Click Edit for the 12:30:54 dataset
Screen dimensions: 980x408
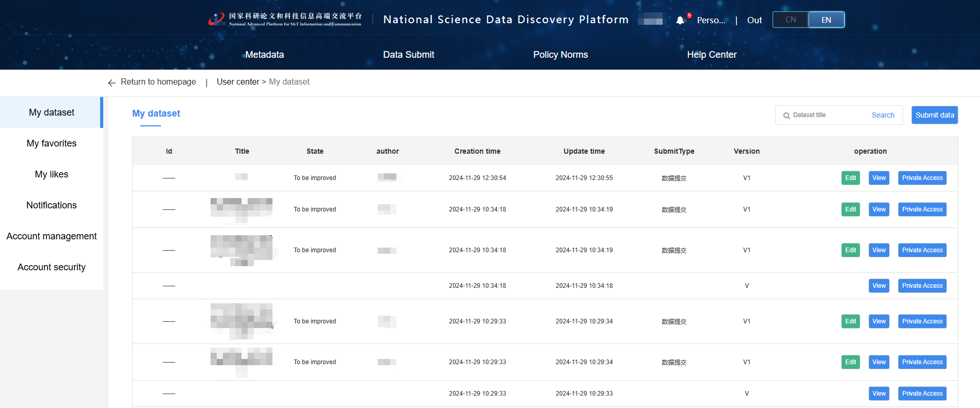[850, 178]
